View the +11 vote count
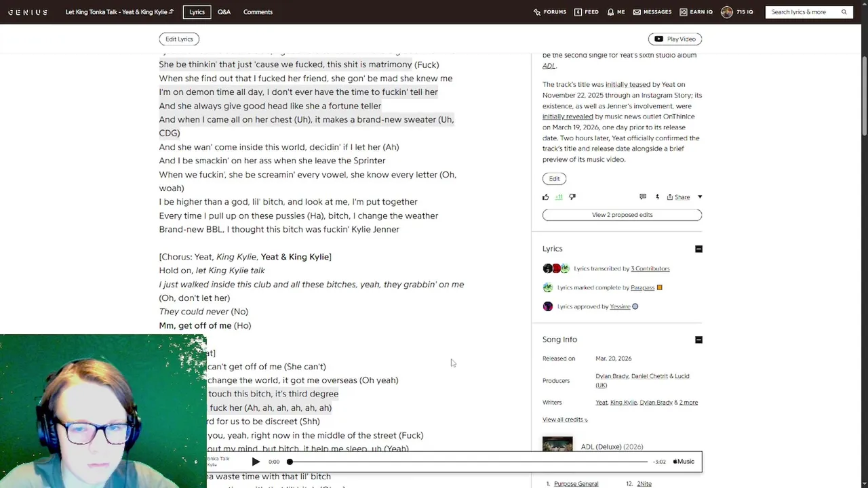This screenshot has height=488, width=868. (x=559, y=197)
